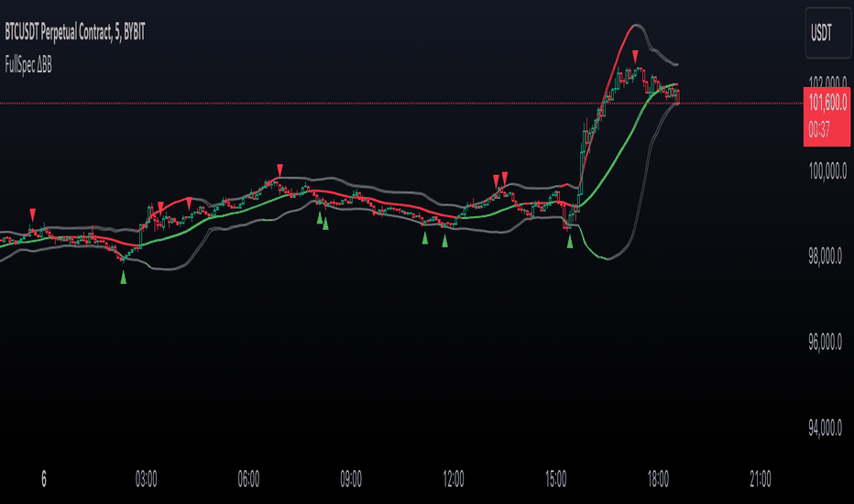Select the FullSpec ΔBB indicator label
The image size is (854, 504).
28,65
